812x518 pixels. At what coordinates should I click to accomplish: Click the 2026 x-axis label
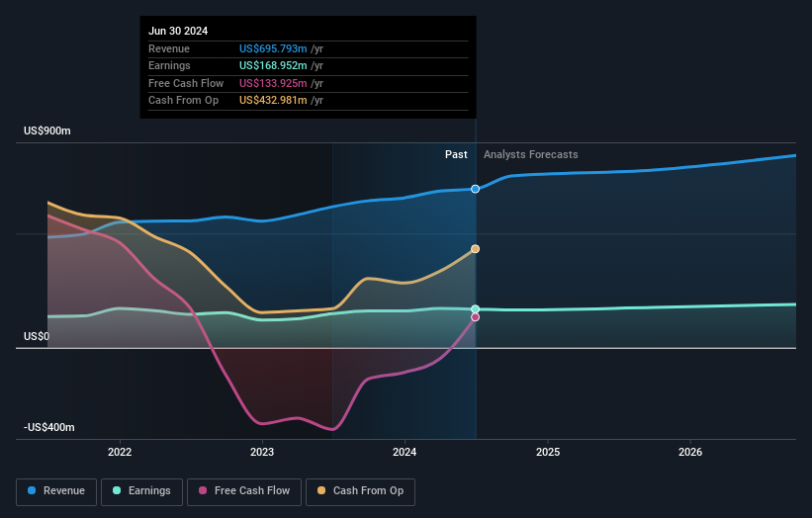pos(690,452)
